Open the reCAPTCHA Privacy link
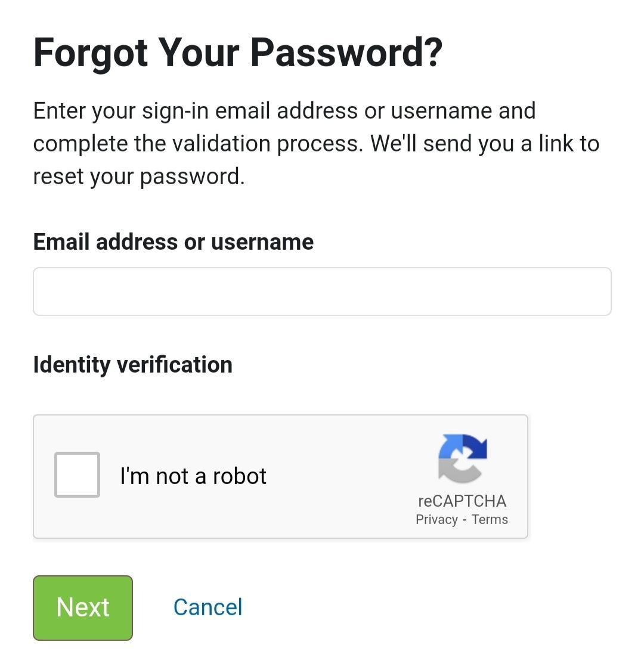 coord(436,519)
